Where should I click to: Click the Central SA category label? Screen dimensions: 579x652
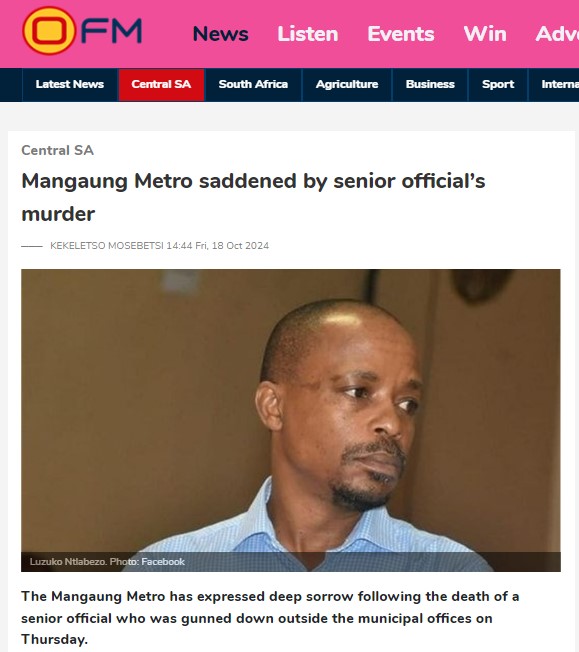click(x=57, y=150)
